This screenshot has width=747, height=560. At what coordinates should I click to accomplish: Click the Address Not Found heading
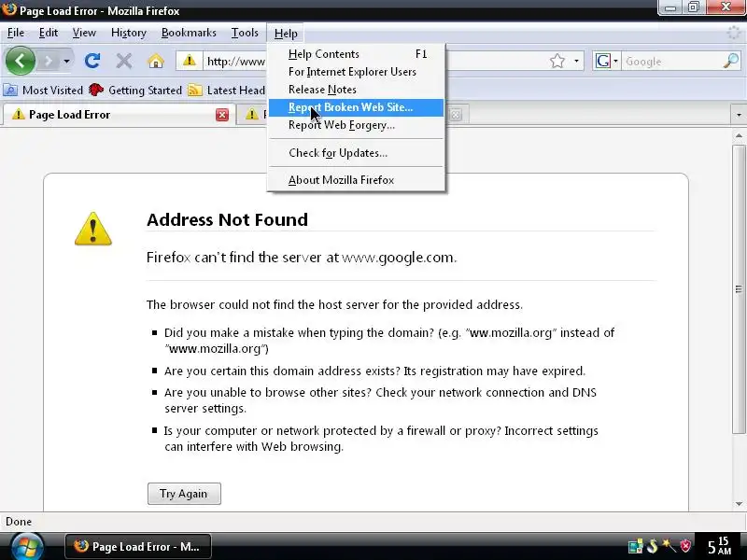pos(227,219)
